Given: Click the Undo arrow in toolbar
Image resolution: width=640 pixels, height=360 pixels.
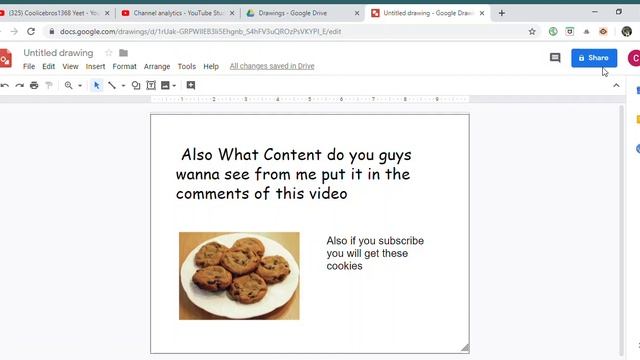Looking at the screenshot, I should coord(4,85).
